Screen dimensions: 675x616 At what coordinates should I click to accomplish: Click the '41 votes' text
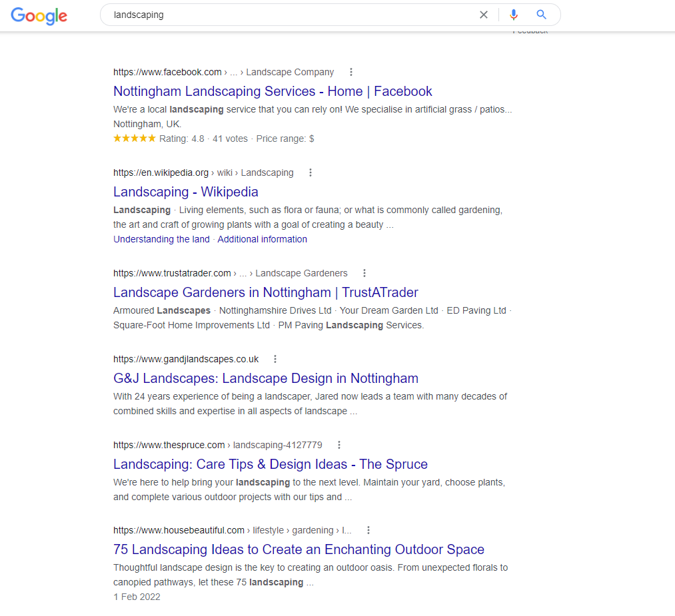pyautogui.click(x=231, y=139)
